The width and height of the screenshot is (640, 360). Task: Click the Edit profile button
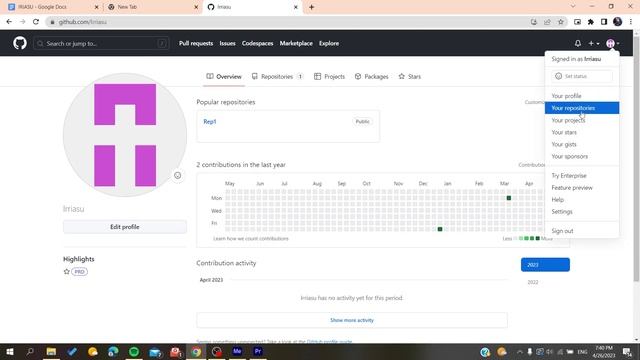click(125, 227)
